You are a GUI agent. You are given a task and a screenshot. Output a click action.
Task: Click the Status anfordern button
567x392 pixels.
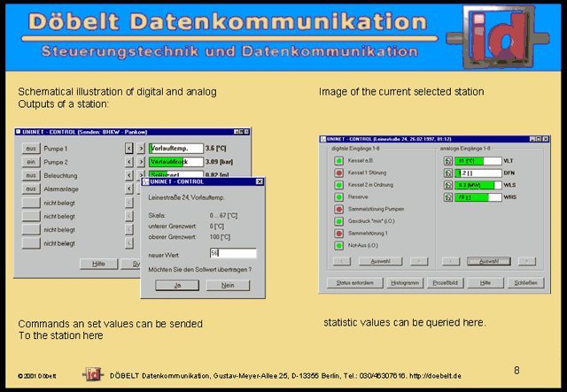pyautogui.click(x=354, y=283)
